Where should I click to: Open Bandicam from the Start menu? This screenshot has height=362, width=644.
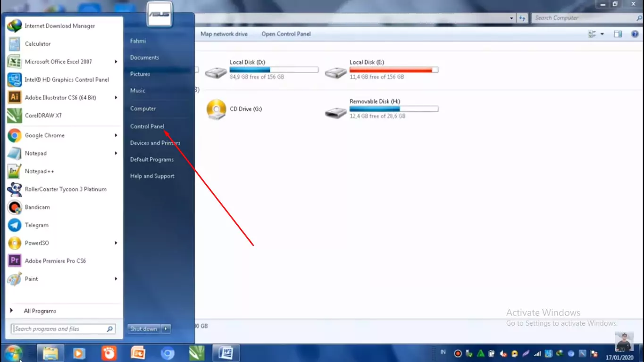(37, 207)
